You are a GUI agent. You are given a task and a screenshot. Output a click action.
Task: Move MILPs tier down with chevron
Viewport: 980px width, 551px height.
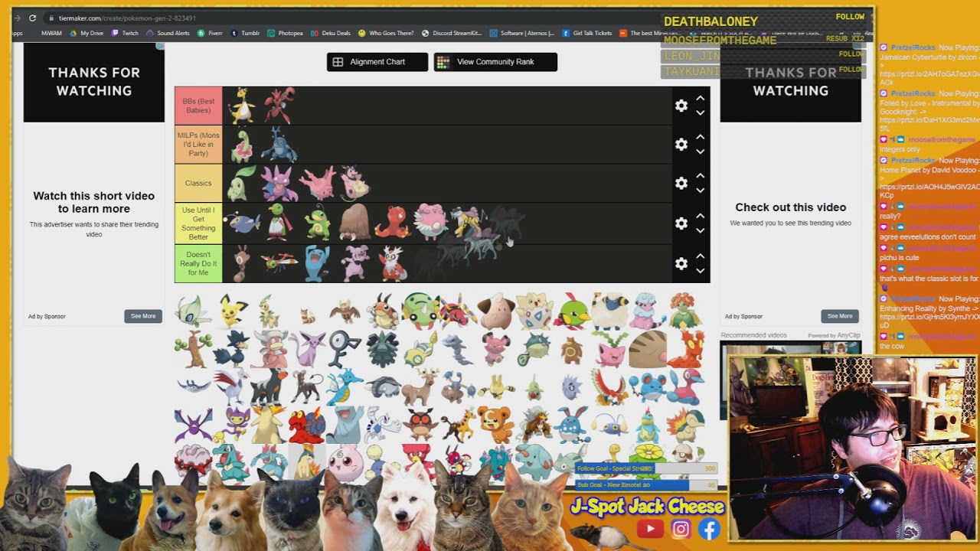pyautogui.click(x=700, y=152)
